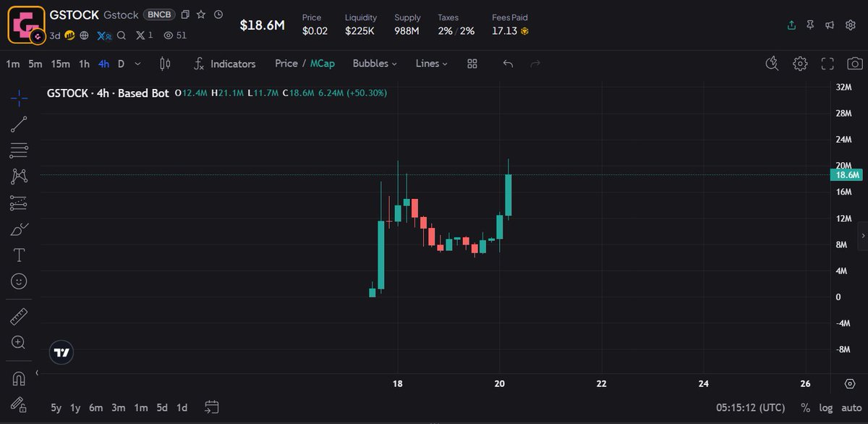Toggle the log scale mode
Image resolution: width=868 pixels, height=424 pixels.
(825, 408)
